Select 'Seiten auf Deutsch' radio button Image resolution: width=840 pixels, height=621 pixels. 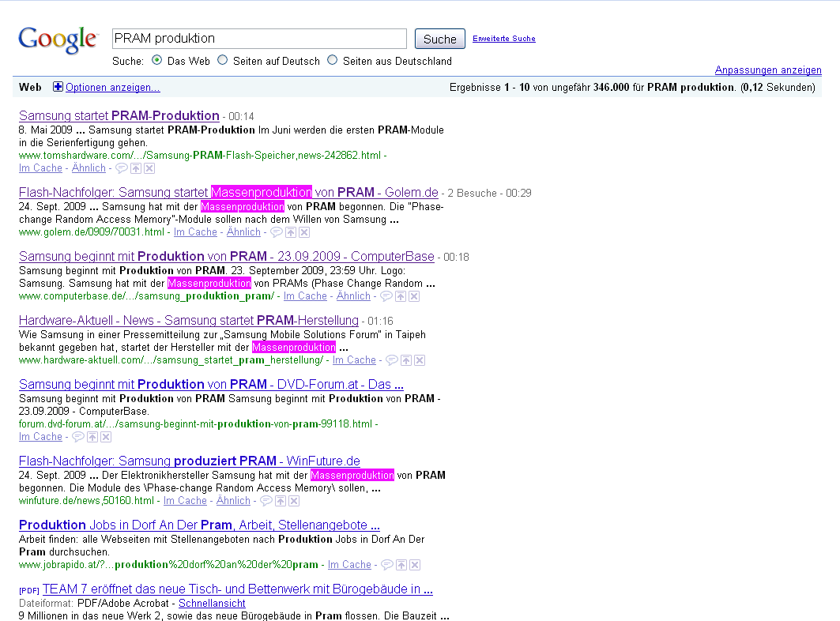pos(222,60)
